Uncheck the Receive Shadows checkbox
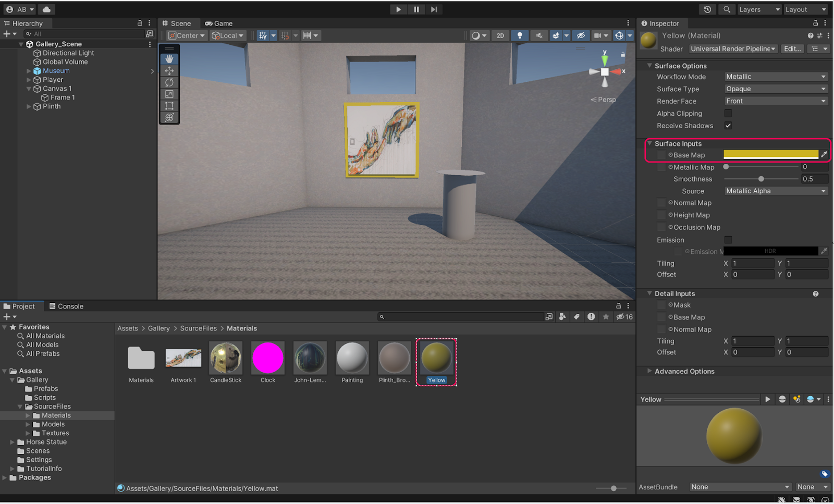Viewport: 834px width, 504px height. [728, 126]
